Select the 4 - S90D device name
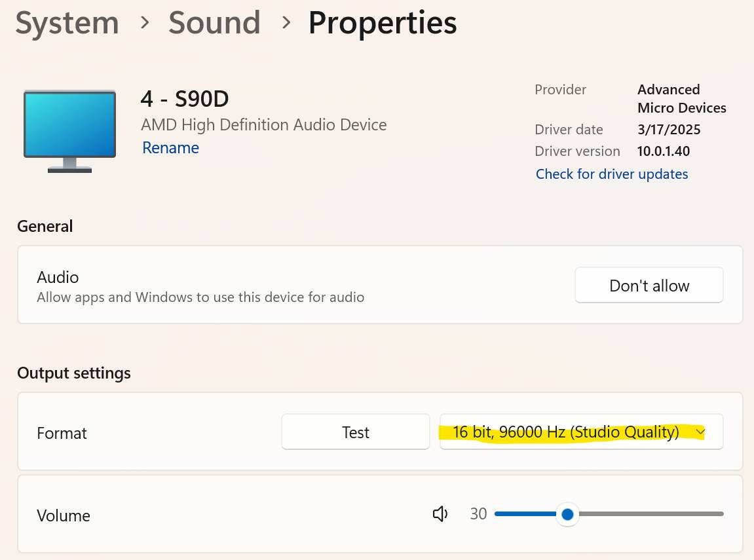Image resolution: width=754 pixels, height=560 pixels. pyautogui.click(x=185, y=99)
